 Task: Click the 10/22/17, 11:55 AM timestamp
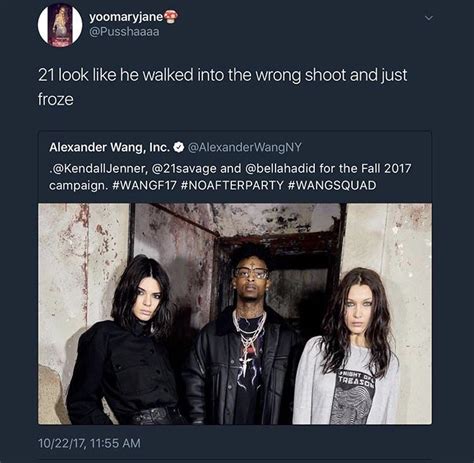click(89, 443)
